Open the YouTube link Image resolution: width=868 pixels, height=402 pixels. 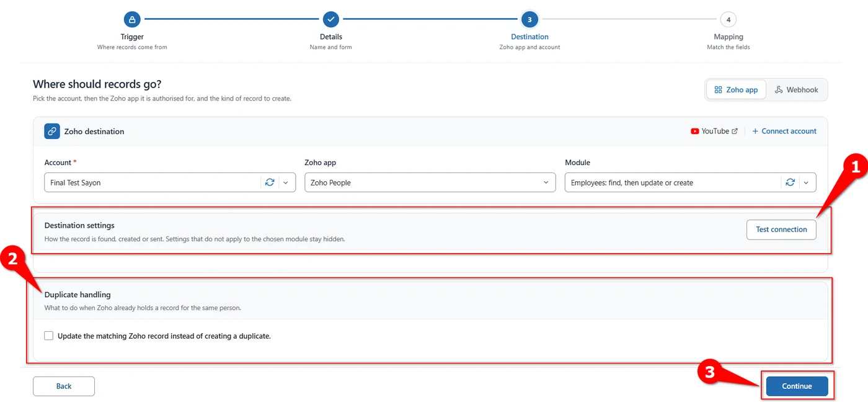(714, 132)
